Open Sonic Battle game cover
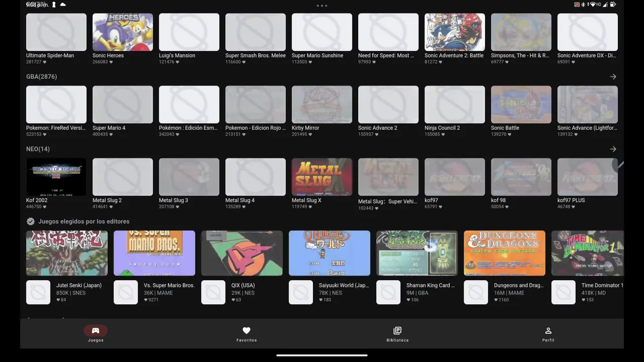Viewport: 644px width, 362px height. [521, 105]
